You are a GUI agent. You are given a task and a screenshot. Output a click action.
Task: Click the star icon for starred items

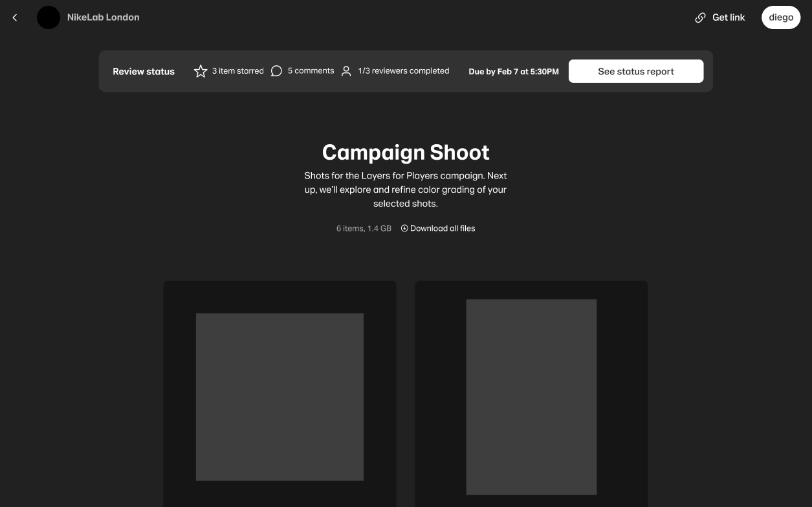pyautogui.click(x=201, y=71)
